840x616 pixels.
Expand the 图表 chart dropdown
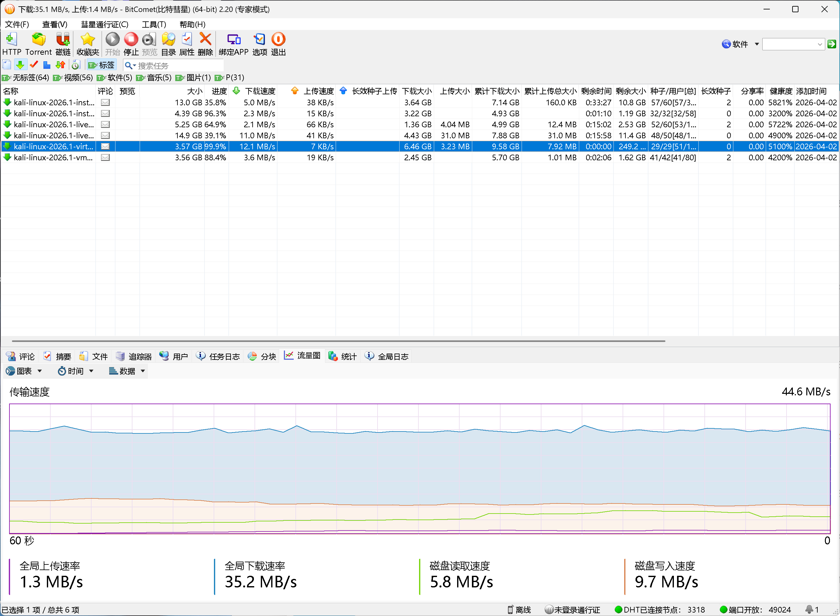(24, 371)
